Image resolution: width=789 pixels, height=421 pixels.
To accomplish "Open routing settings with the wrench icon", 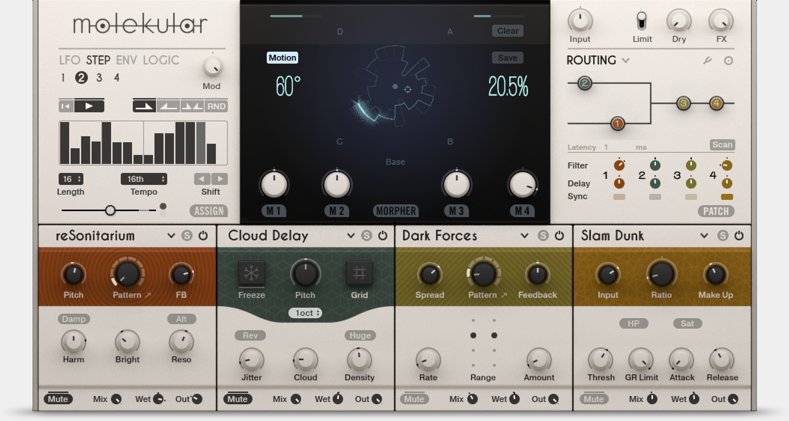I will [707, 61].
